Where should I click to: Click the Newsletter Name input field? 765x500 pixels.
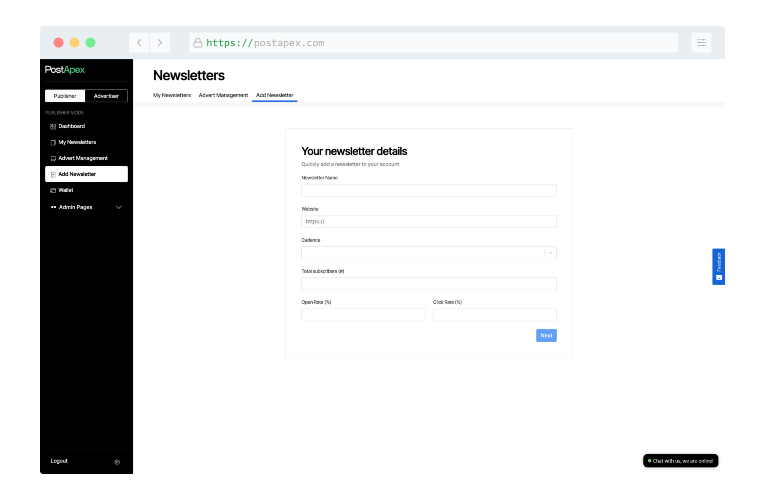pyautogui.click(x=429, y=190)
